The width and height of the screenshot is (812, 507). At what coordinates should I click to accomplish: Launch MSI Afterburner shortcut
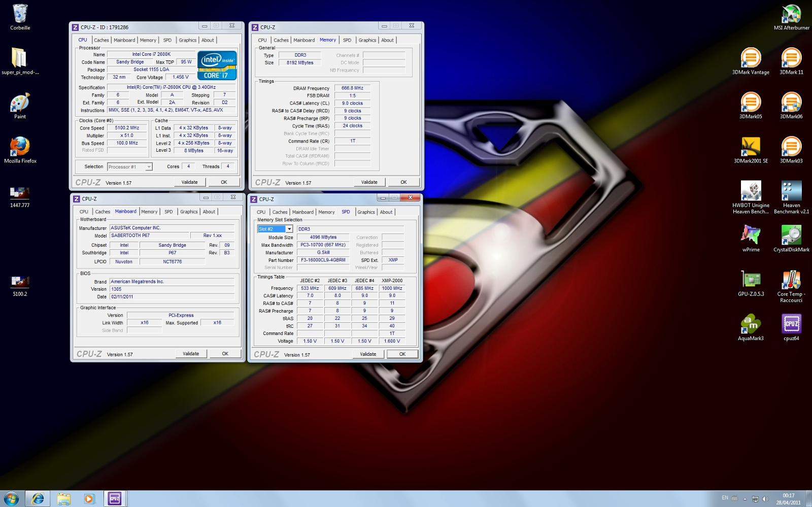791,17
